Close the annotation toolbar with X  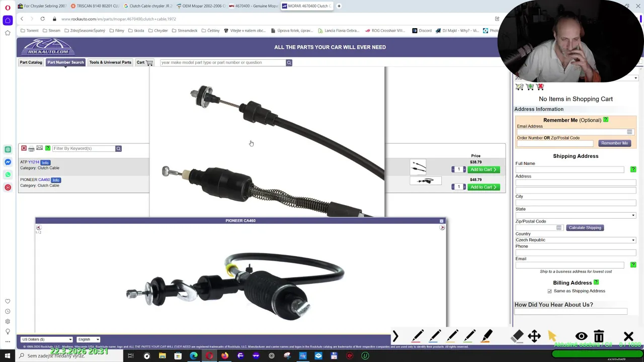[628, 336]
